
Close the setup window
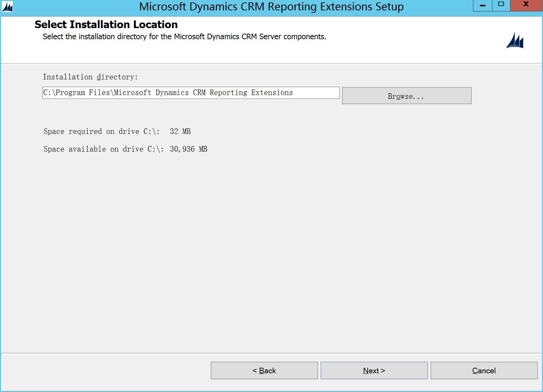(x=526, y=5)
